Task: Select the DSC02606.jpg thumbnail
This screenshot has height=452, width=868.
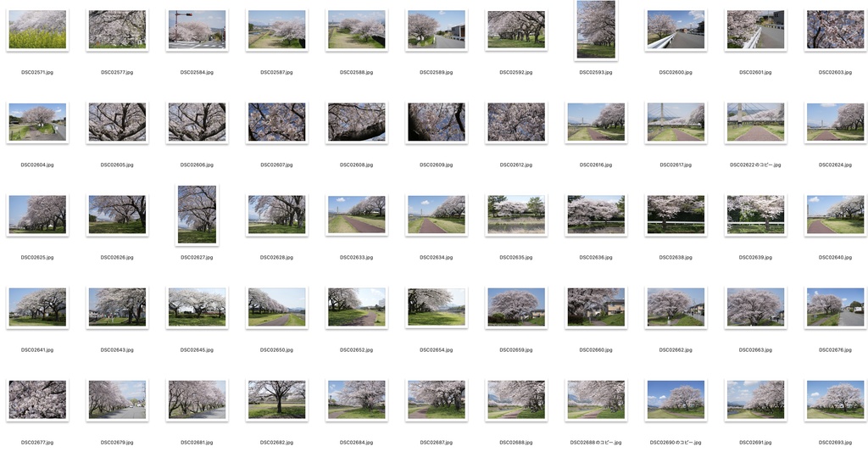Action: [197, 122]
